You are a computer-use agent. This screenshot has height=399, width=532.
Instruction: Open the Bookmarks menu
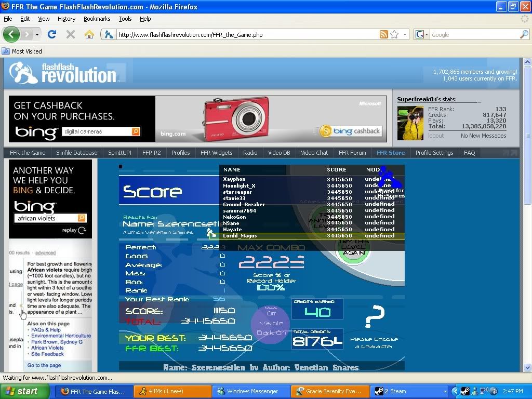pyautogui.click(x=97, y=19)
